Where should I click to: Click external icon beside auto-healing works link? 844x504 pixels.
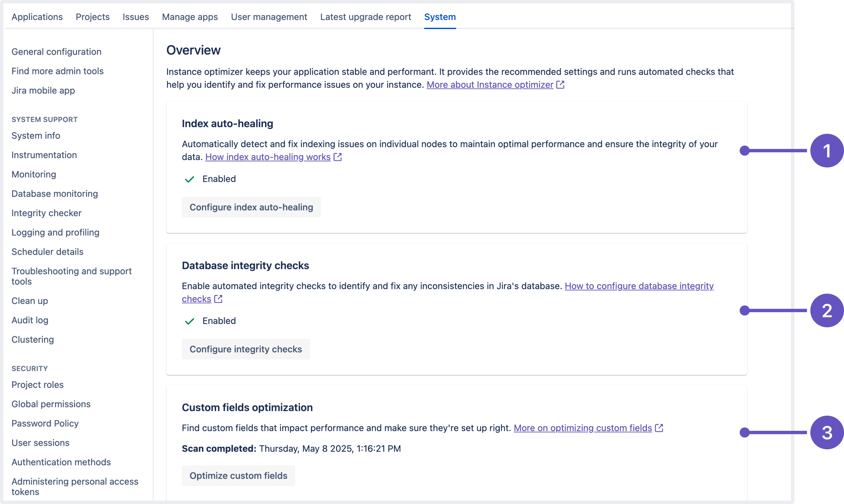[338, 157]
